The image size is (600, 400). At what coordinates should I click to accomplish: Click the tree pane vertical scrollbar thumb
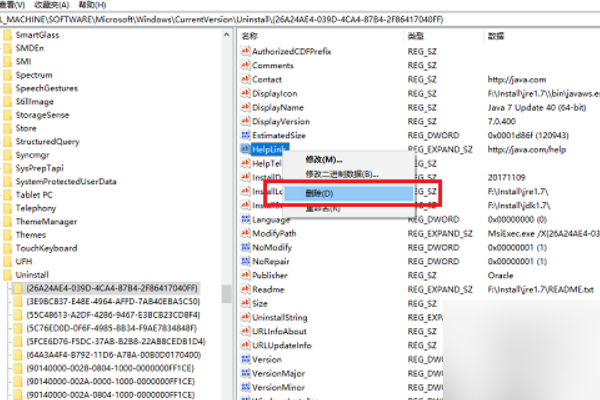227,294
